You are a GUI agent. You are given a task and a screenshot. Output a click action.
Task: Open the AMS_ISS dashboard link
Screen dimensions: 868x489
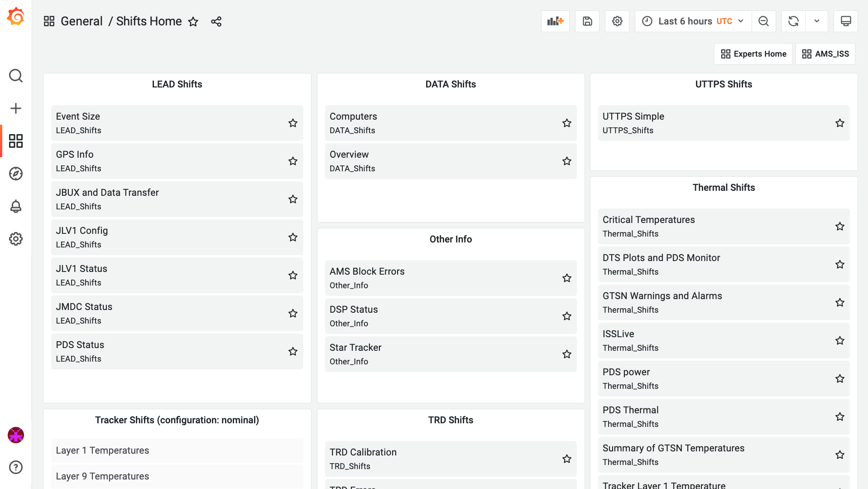coord(825,54)
